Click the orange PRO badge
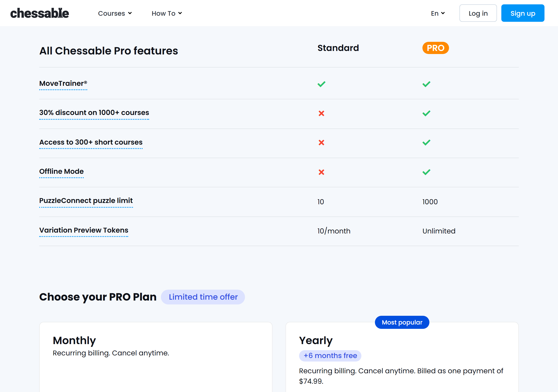The width and height of the screenshot is (558, 392). coord(435,48)
